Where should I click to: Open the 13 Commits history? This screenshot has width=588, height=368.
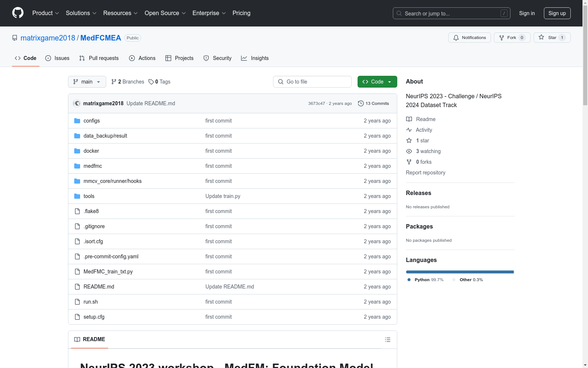point(373,103)
